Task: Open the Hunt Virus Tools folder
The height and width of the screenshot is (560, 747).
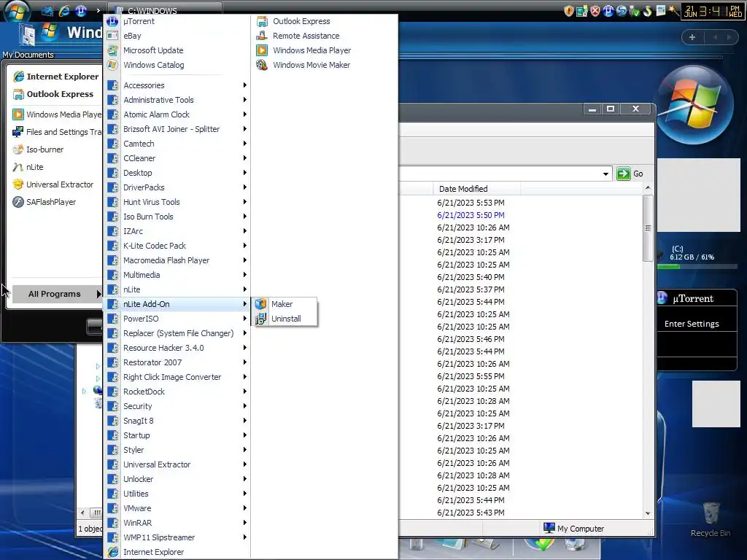Action: pos(177,202)
